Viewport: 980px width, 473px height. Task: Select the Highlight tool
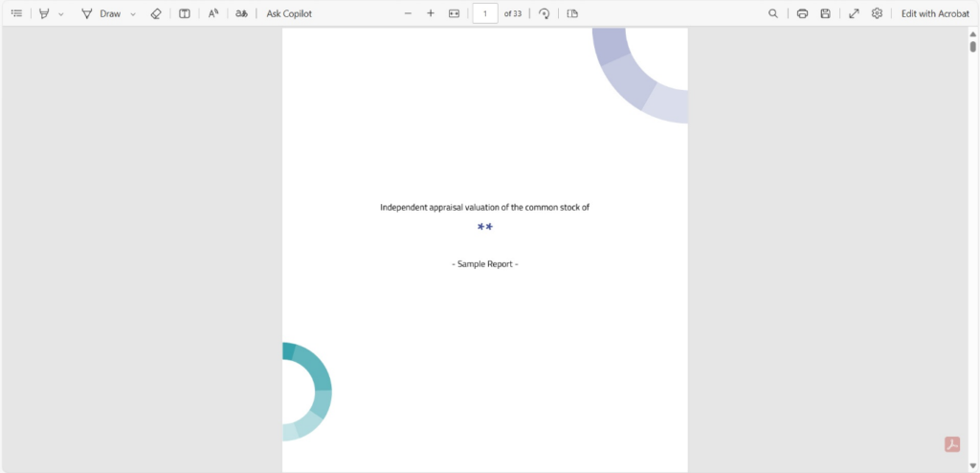(x=43, y=13)
